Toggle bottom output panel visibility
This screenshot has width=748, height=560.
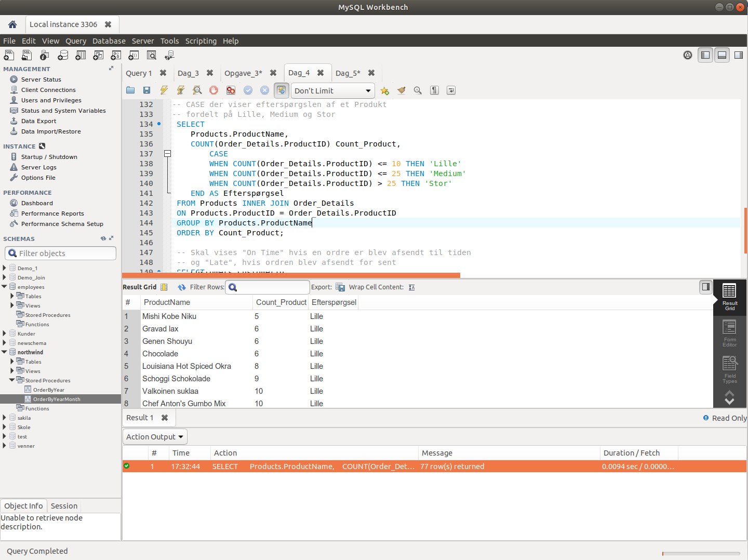pyautogui.click(x=722, y=55)
